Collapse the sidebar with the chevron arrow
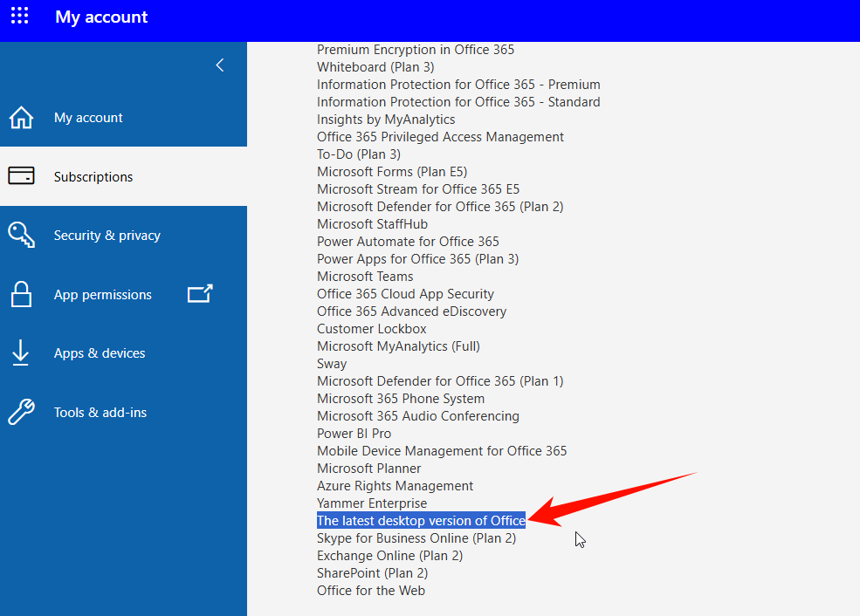 click(x=220, y=65)
